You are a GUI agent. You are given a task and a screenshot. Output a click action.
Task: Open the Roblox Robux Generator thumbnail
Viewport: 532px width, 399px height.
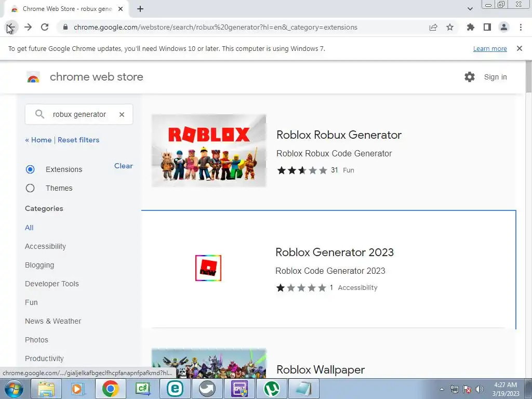point(209,151)
